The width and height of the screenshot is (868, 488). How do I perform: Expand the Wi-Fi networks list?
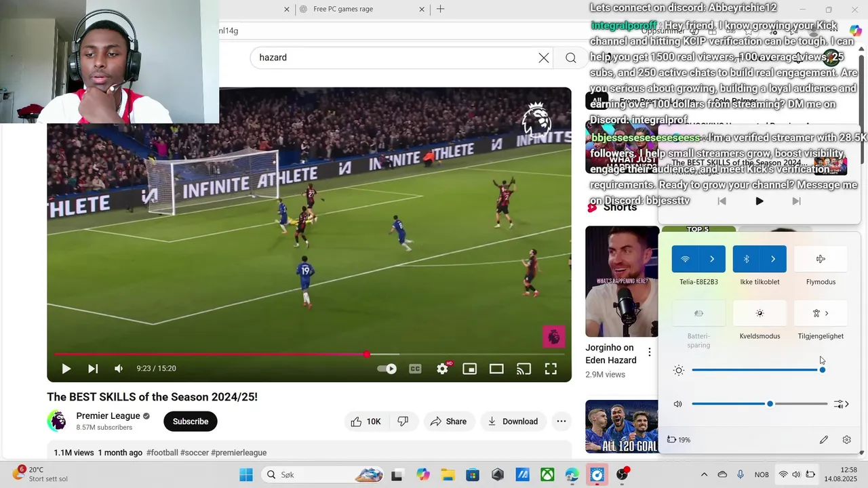712,259
